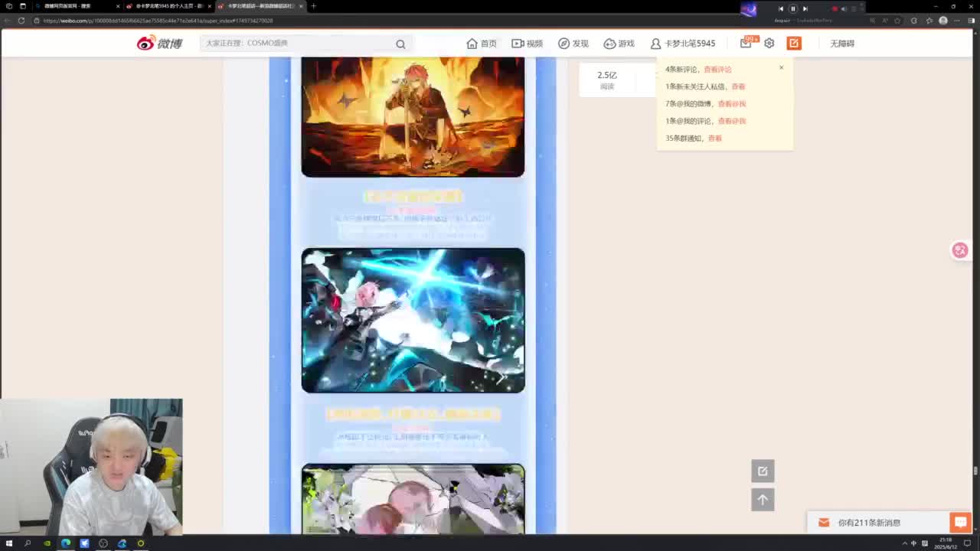Viewport: 980px width, 551px height.
Task: Open Windows Start menu
Action: (9, 543)
